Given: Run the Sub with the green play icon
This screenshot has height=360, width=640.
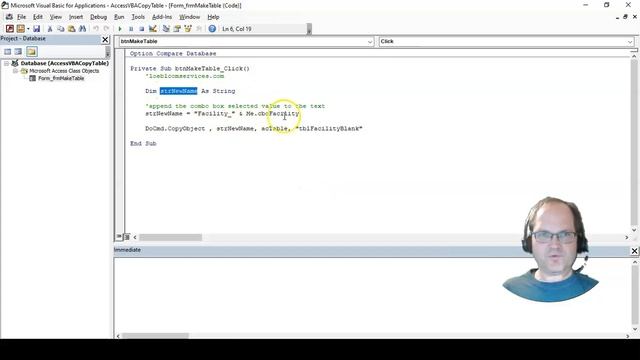Looking at the screenshot, I should [120, 29].
